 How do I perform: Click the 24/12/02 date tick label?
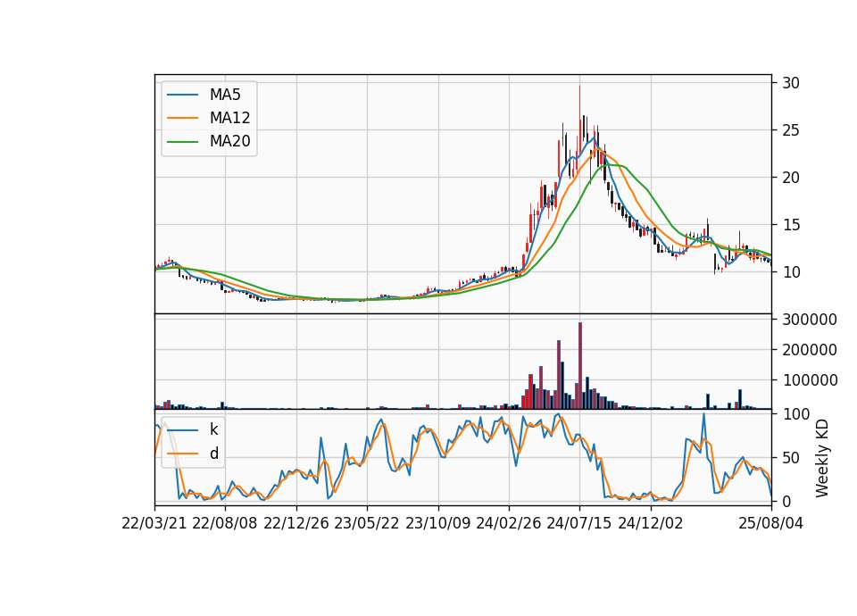coord(651,523)
